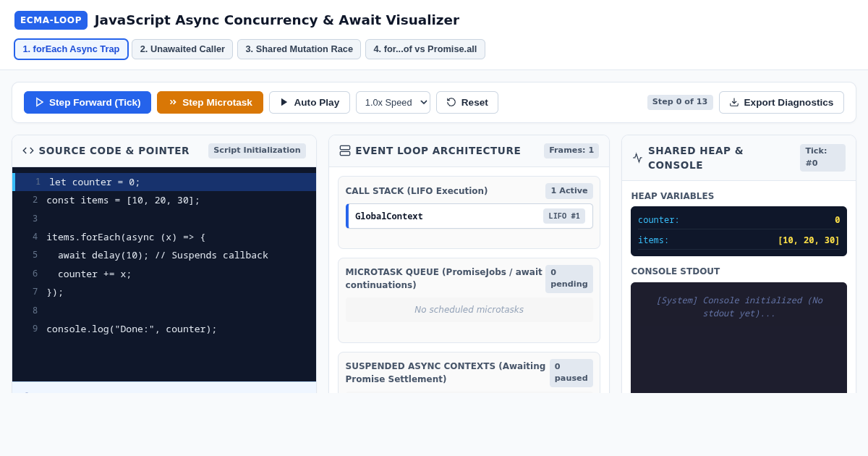Reset the simulation
This screenshot has height=456, width=868.
467,102
